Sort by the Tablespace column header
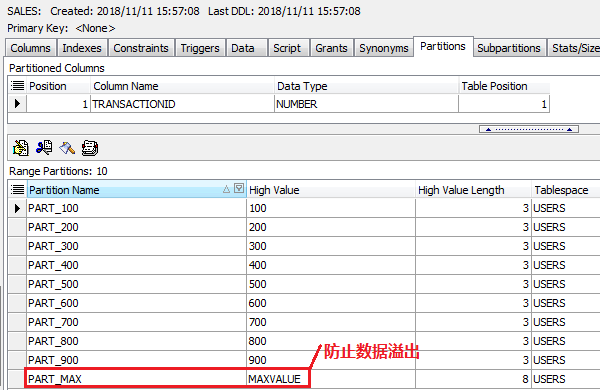 pyautogui.click(x=566, y=189)
